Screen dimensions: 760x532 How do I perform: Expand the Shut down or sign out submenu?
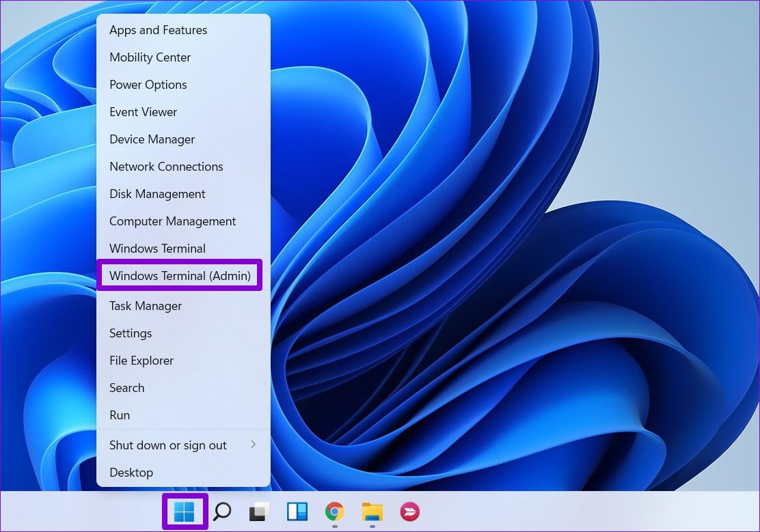tap(168, 445)
